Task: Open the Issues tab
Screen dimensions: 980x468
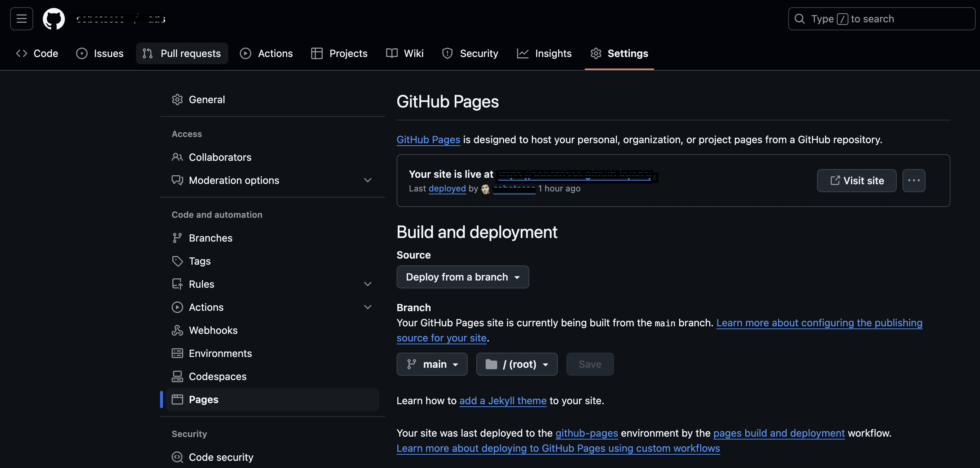Action: (100, 53)
